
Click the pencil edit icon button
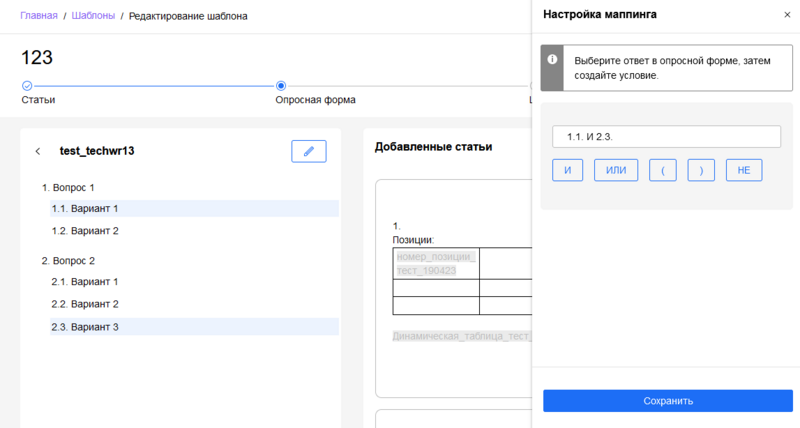coord(308,151)
